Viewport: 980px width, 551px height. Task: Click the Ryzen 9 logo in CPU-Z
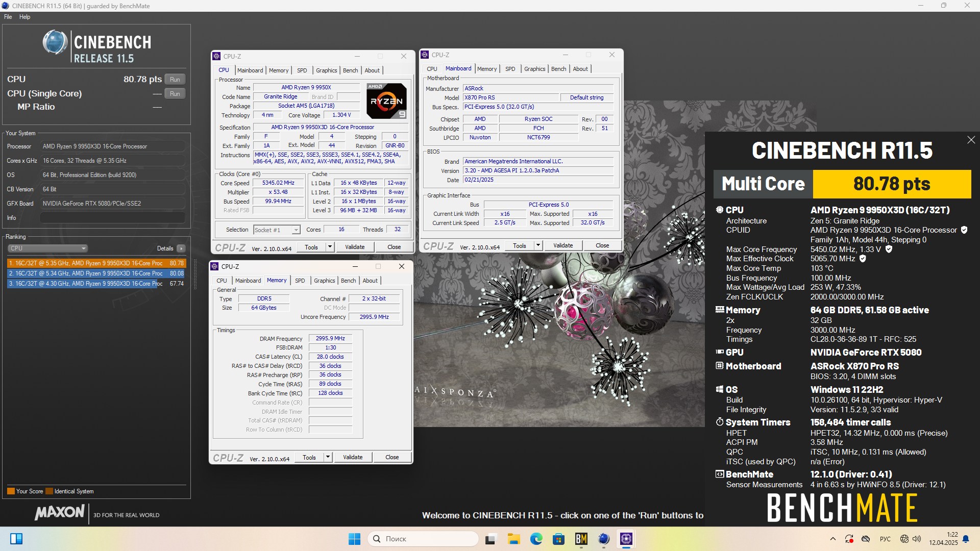coord(386,101)
